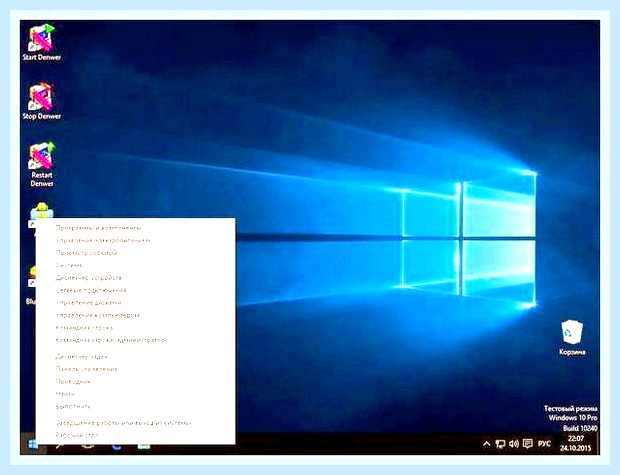620x475 pixels.
Task: Open the Корзина recycle bin icon
Action: coord(572,338)
